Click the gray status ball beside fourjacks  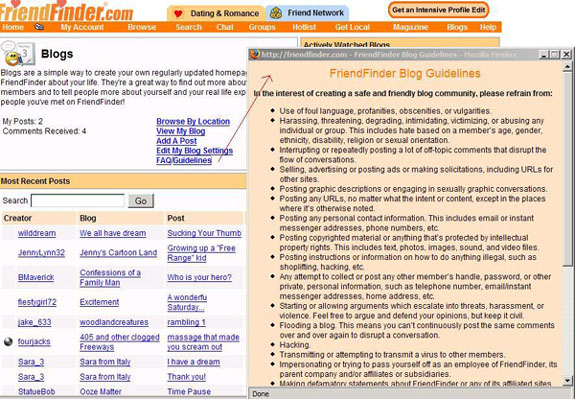tap(8, 341)
